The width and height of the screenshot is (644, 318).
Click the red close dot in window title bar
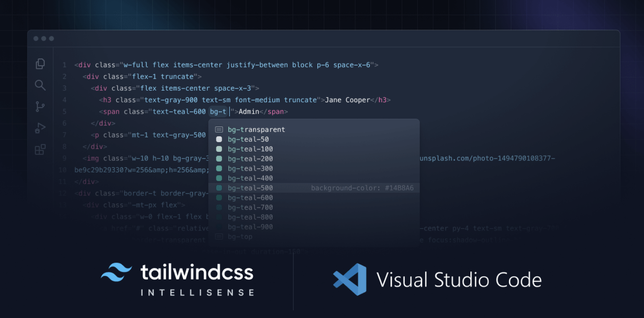click(36, 39)
